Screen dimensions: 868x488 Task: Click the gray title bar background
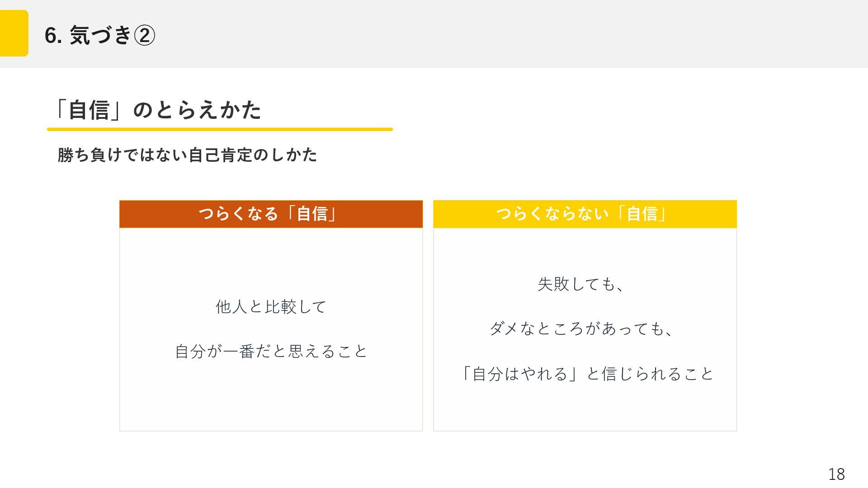click(497, 34)
